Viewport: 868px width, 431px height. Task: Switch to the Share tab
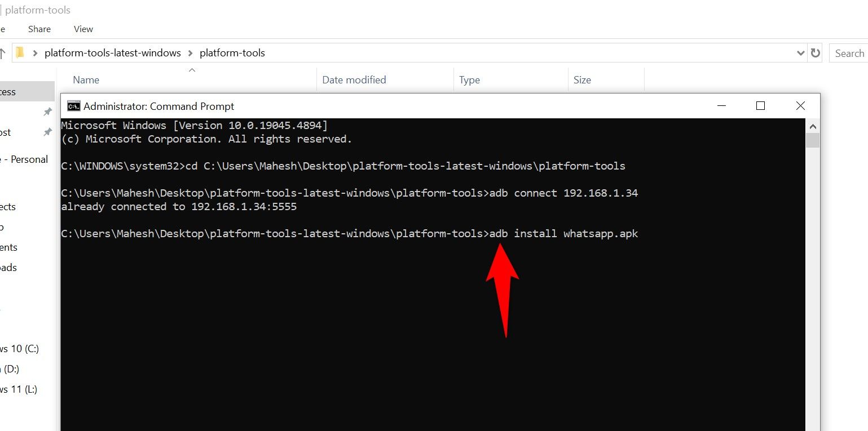39,29
